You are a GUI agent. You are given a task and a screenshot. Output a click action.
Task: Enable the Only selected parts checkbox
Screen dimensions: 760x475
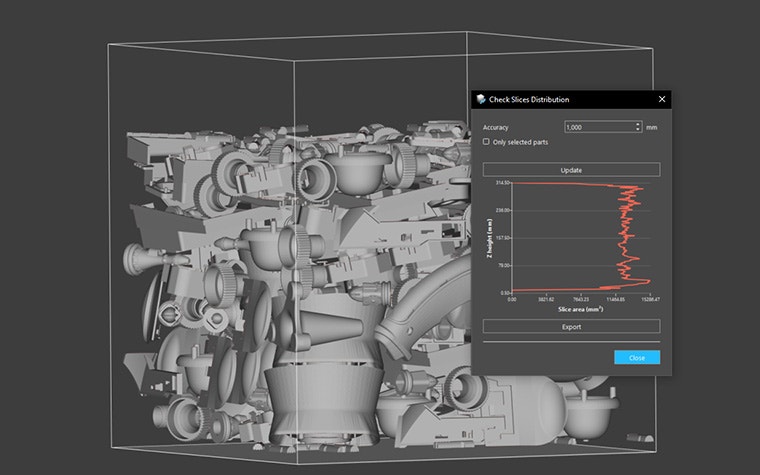pyautogui.click(x=486, y=142)
